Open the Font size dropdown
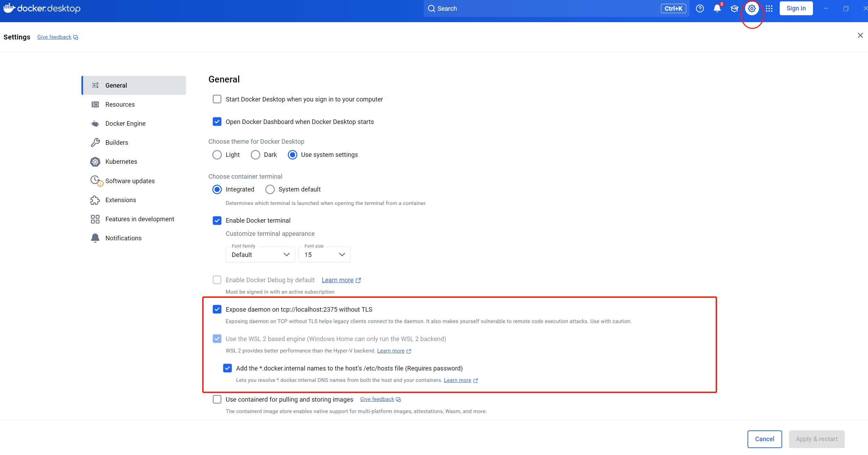The height and width of the screenshot is (455, 868). pyautogui.click(x=324, y=255)
